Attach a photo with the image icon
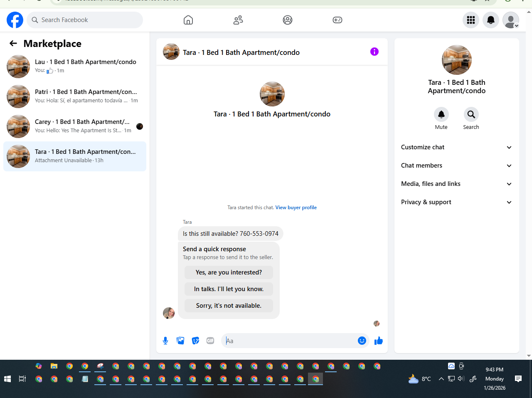The height and width of the screenshot is (398, 532). 180,341
